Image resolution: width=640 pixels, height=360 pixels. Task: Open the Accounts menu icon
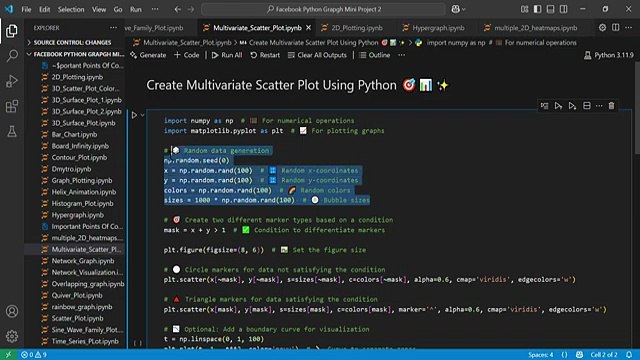click(x=12, y=311)
